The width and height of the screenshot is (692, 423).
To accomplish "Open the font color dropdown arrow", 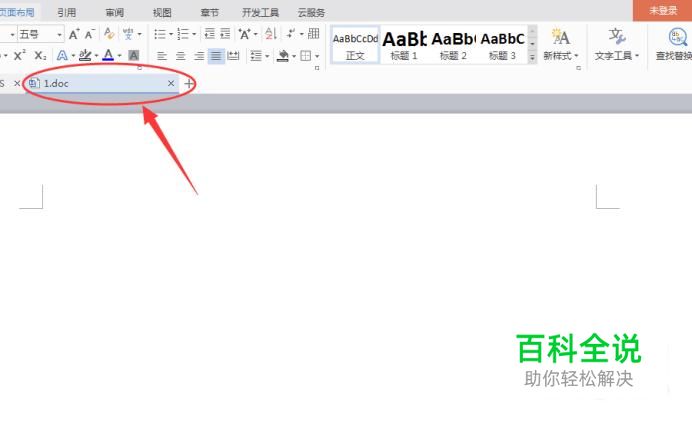I will 119,56.
